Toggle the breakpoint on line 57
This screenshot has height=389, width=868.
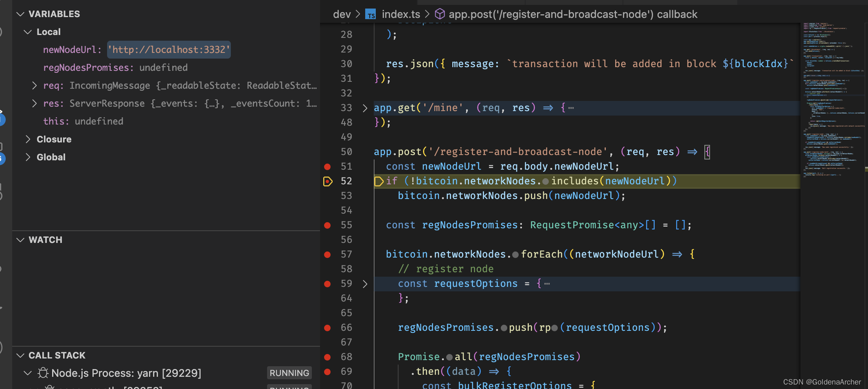point(327,254)
